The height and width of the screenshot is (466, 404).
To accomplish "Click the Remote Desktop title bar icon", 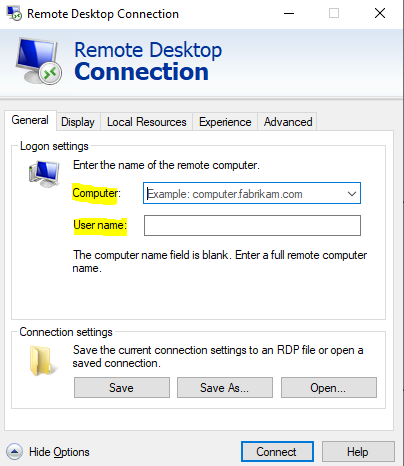I will click(14, 14).
